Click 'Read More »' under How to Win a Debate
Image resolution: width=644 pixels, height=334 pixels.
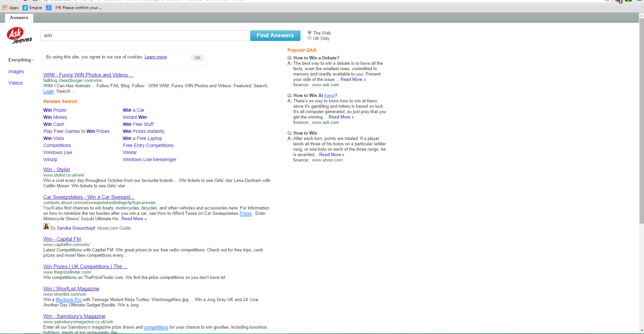(353, 80)
